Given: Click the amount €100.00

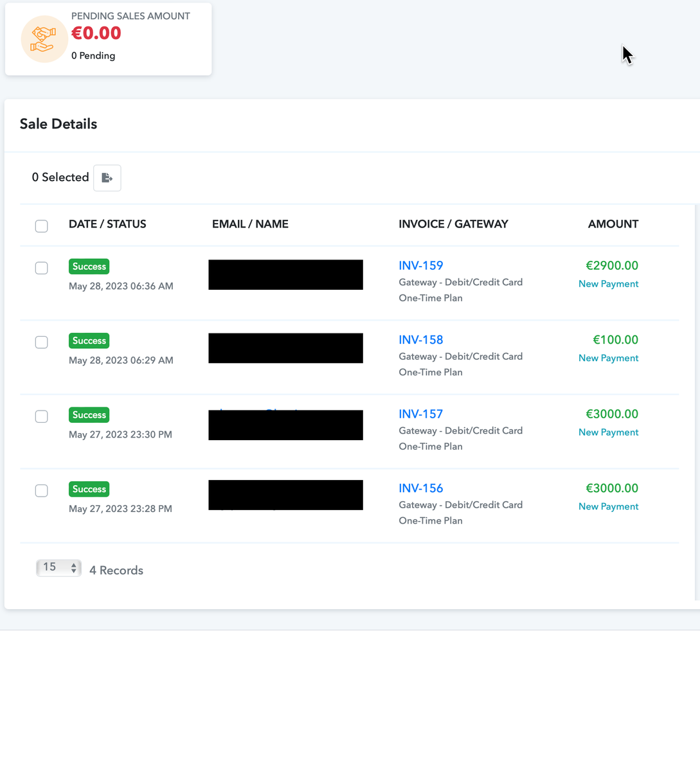Looking at the screenshot, I should pyautogui.click(x=615, y=340).
